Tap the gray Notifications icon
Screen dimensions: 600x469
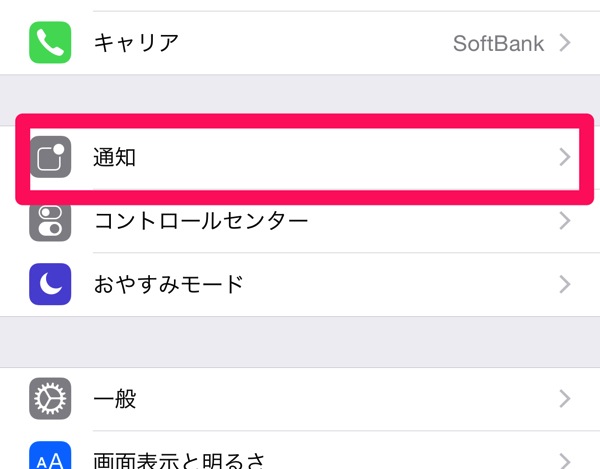(x=50, y=157)
